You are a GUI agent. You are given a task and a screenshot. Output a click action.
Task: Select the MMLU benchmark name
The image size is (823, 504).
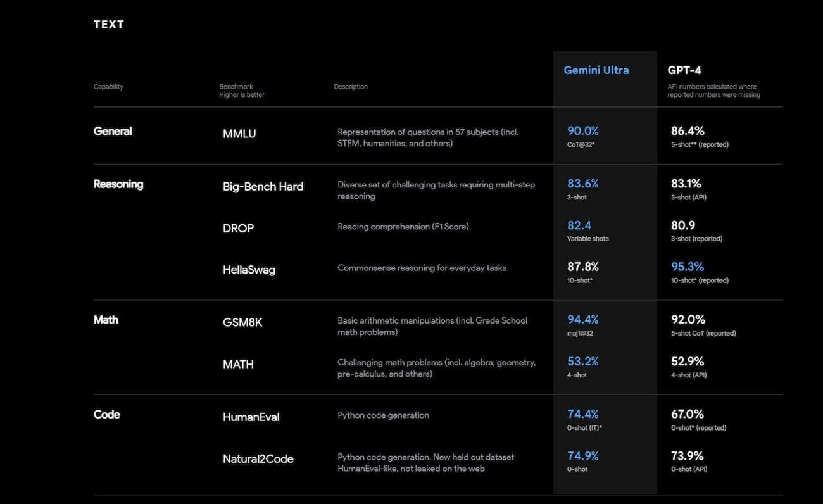coord(239,134)
